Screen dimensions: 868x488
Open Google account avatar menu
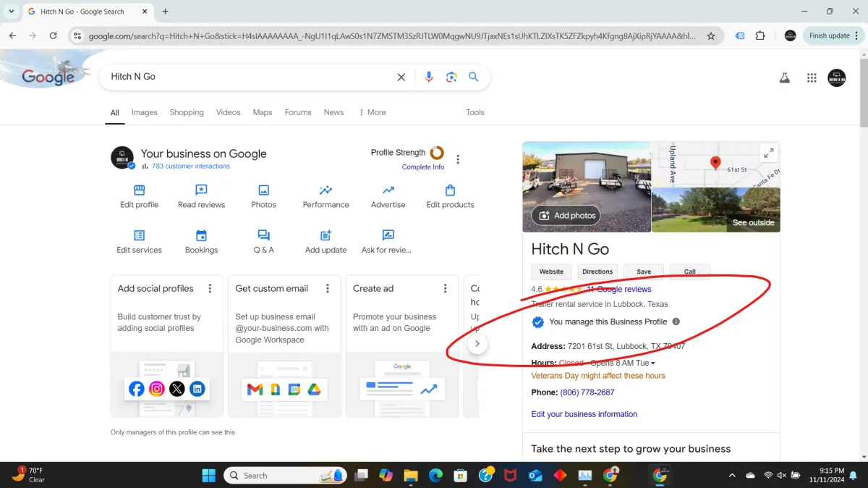coord(837,78)
